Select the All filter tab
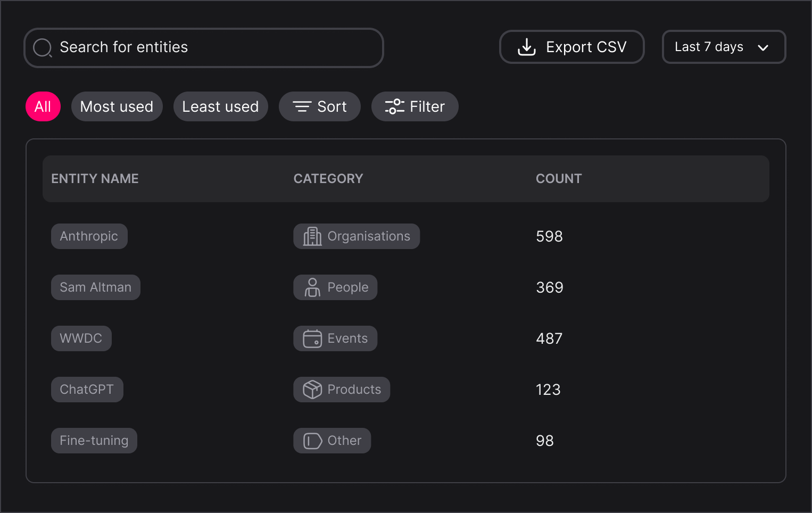This screenshot has width=812, height=513. tap(43, 106)
